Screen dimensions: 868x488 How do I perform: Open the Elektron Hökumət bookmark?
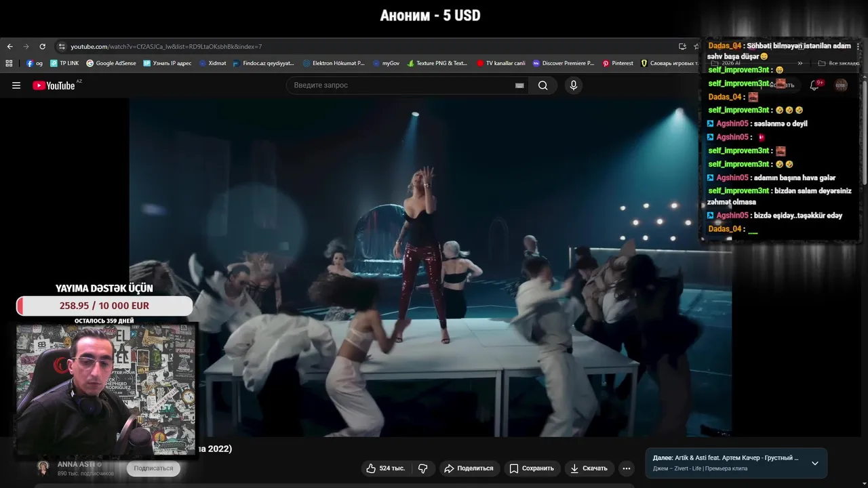pos(334,63)
